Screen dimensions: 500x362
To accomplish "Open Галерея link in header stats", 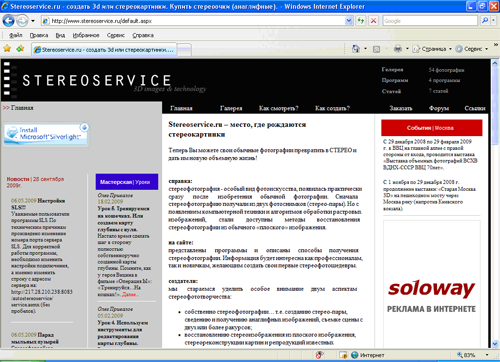I will click(392, 69).
